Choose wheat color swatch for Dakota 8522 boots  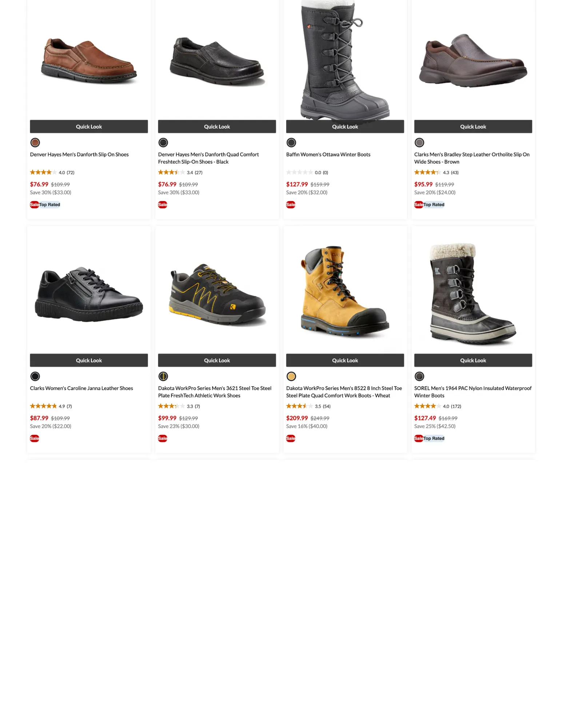(291, 376)
